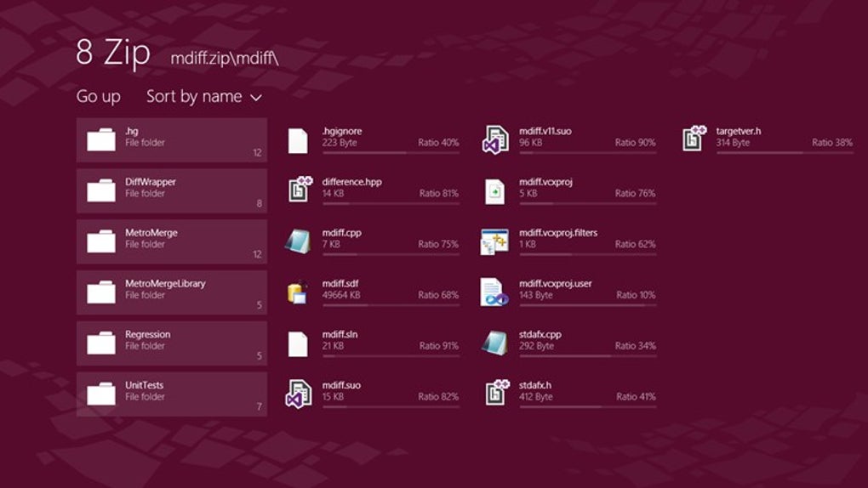Viewport: 868px width, 488px height.
Task: Click the Regression folder icon
Action: click(x=101, y=343)
